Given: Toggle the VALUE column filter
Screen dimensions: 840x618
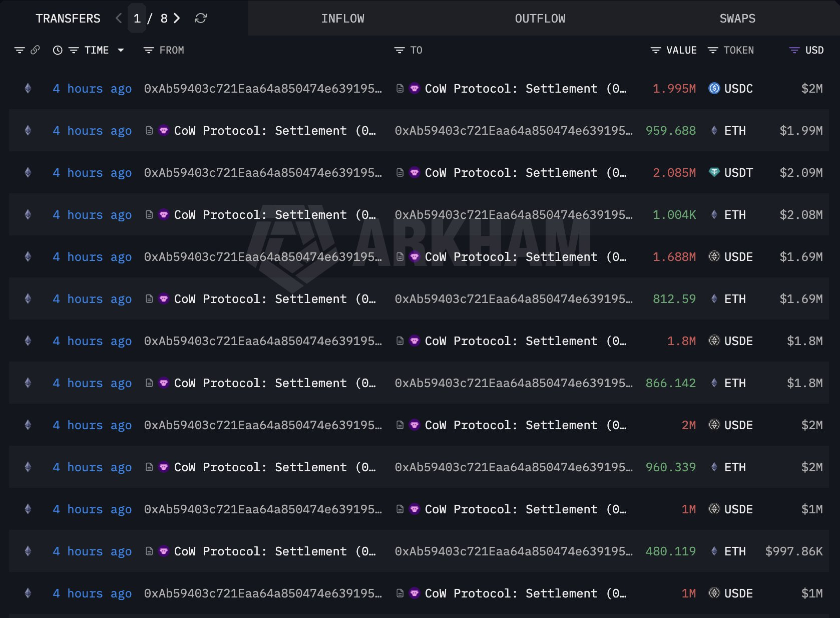Looking at the screenshot, I should (x=655, y=50).
